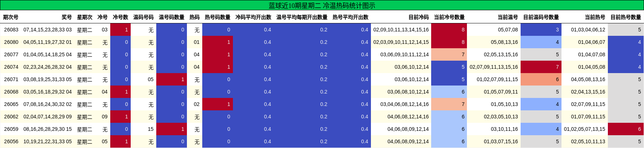Click the red 冷号数 cell in row 26083
The height and width of the screenshot is (148, 644).
[120, 30]
